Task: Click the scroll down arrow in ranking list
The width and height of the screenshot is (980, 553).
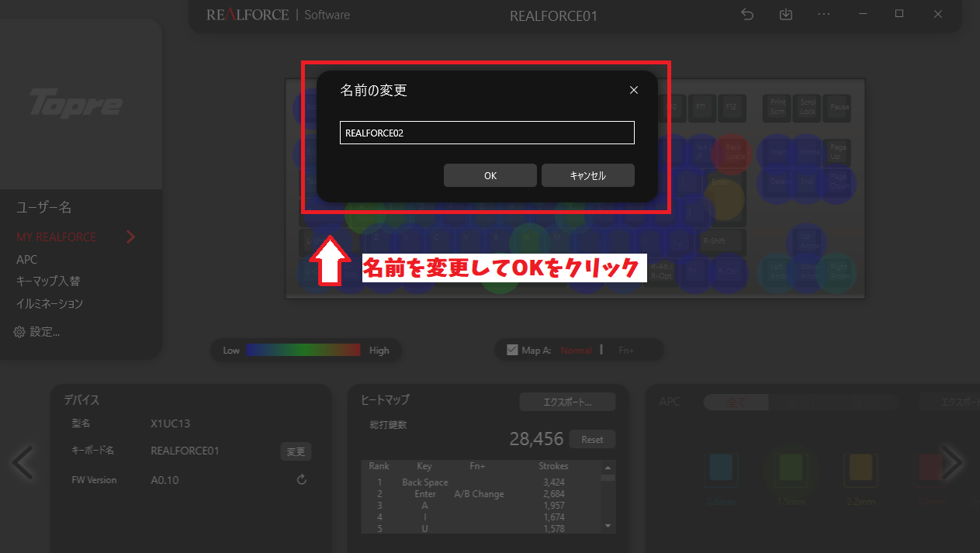Action: 608,527
